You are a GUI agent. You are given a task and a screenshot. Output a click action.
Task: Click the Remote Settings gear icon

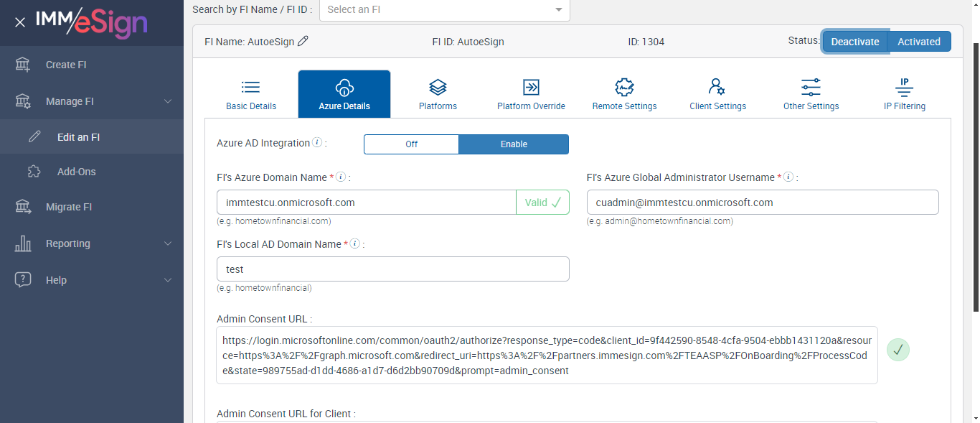pyautogui.click(x=624, y=88)
